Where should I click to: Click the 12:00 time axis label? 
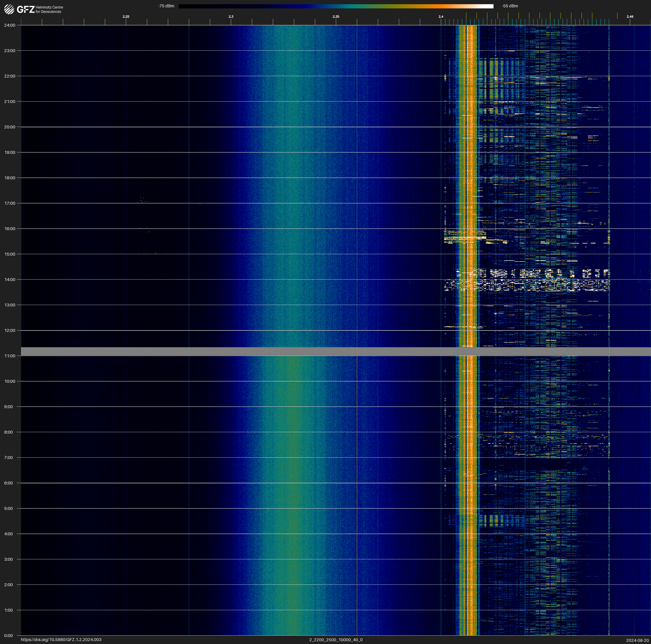pos(9,330)
